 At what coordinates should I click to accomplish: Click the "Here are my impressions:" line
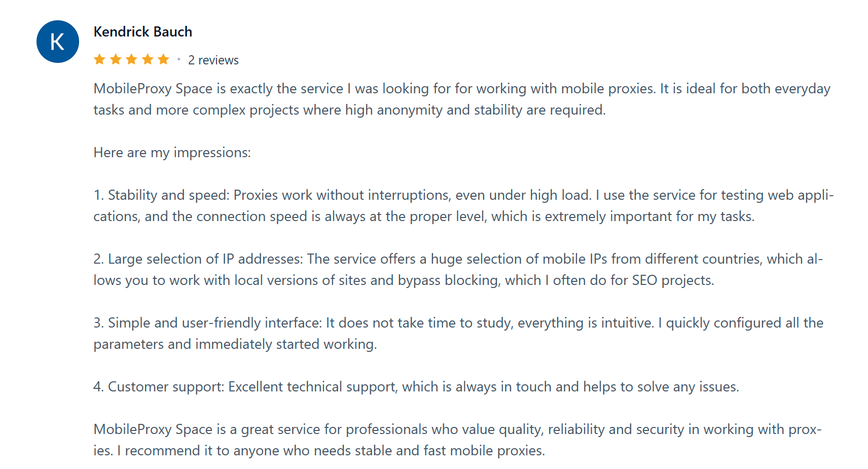(x=172, y=153)
